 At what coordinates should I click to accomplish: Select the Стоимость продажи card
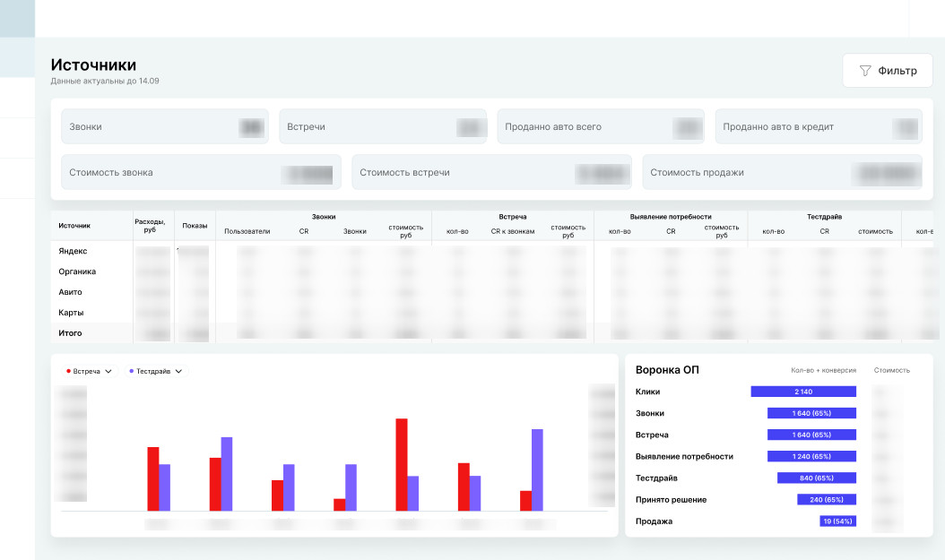pyautogui.click(x=783, y=172)
